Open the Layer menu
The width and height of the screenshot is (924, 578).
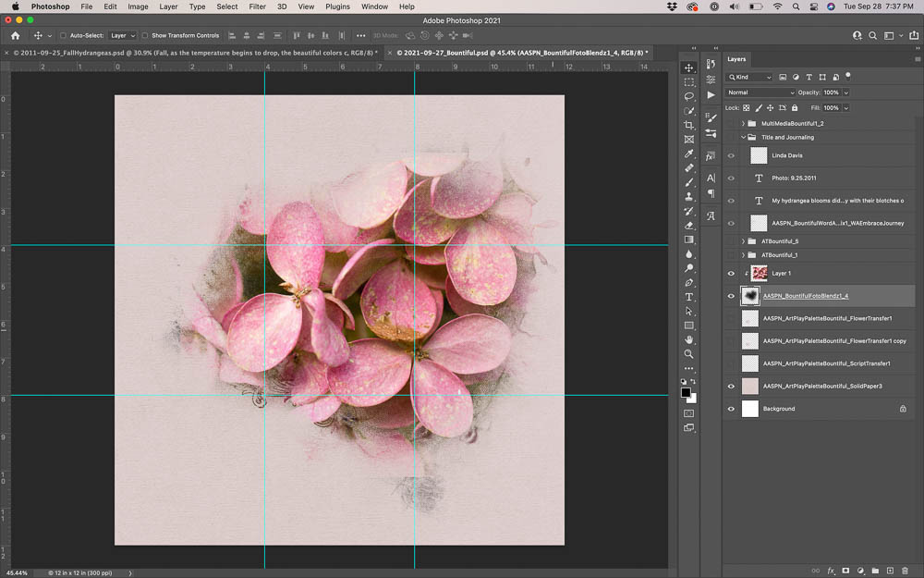tap(168, 6)
